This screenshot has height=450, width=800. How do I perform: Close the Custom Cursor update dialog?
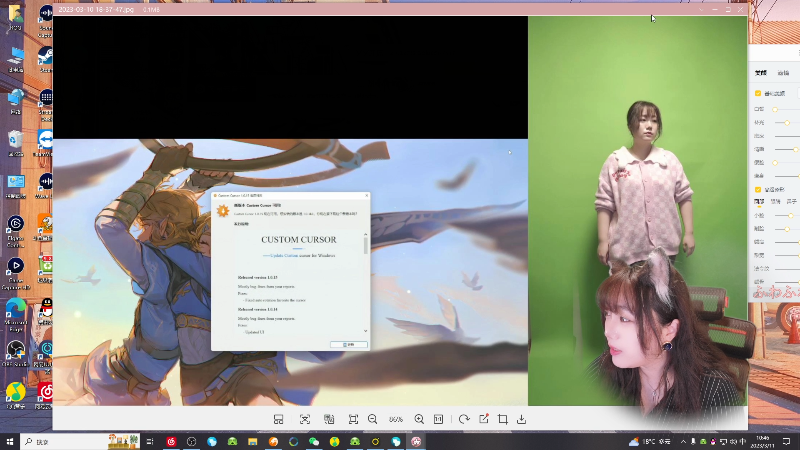pos(366,195)
